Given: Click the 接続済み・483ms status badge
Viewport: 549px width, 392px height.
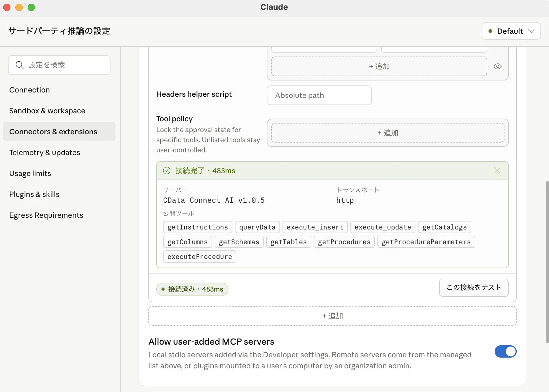Looking at the screenshot, I should coord(192,289).
